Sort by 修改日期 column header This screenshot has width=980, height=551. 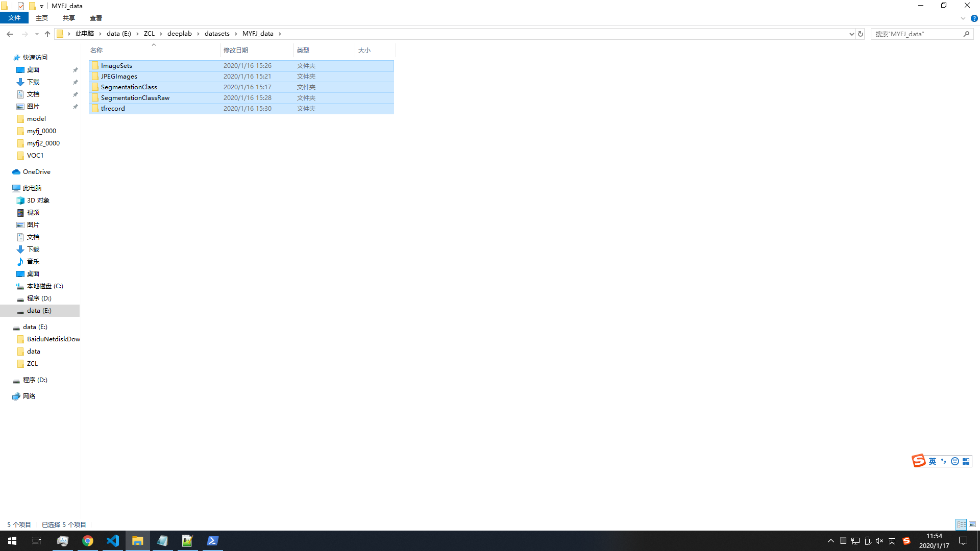tap(236, 50)
